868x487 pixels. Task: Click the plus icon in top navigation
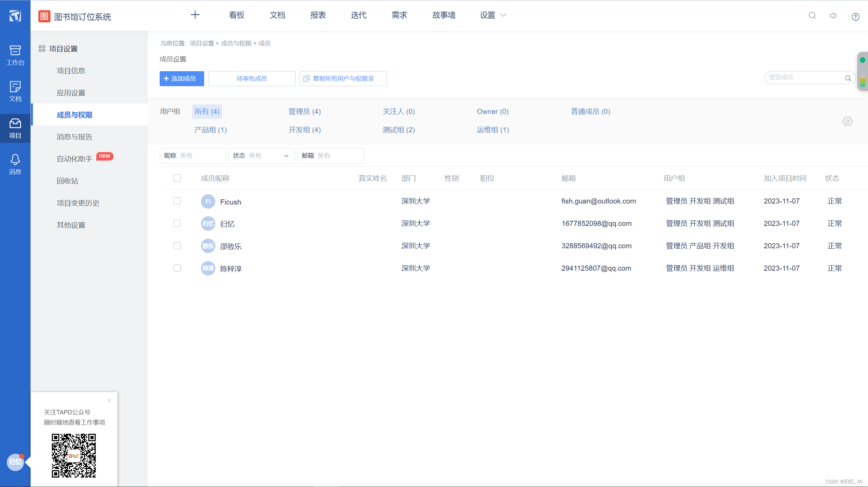[x=195, y=15]
